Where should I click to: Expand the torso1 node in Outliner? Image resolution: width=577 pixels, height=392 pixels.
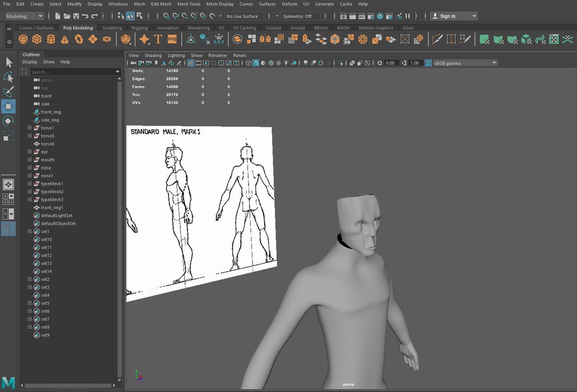coord(30,128)
